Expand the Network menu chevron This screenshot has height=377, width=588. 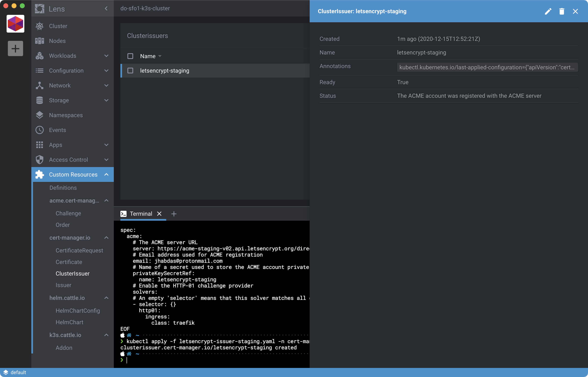(x=106, y=85)
